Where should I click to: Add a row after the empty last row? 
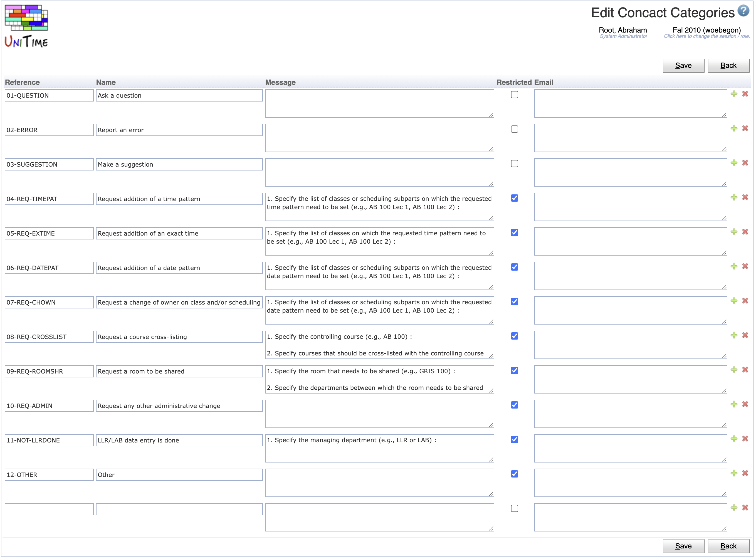734,508
